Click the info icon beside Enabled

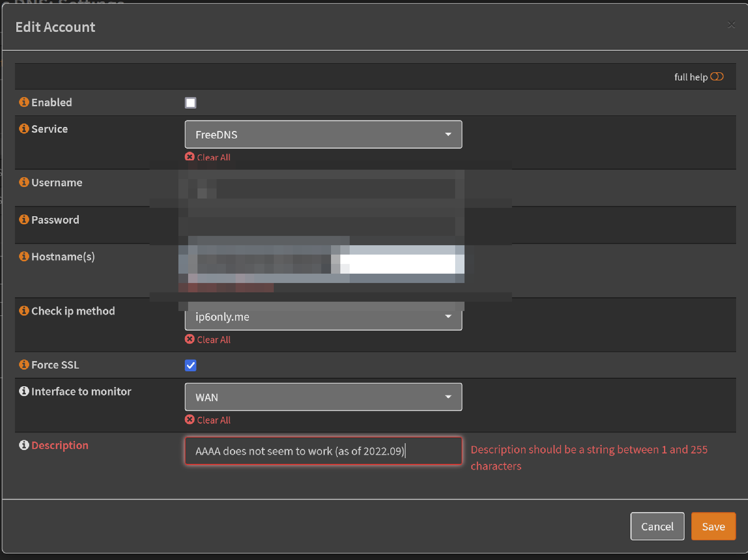[24, 102]
